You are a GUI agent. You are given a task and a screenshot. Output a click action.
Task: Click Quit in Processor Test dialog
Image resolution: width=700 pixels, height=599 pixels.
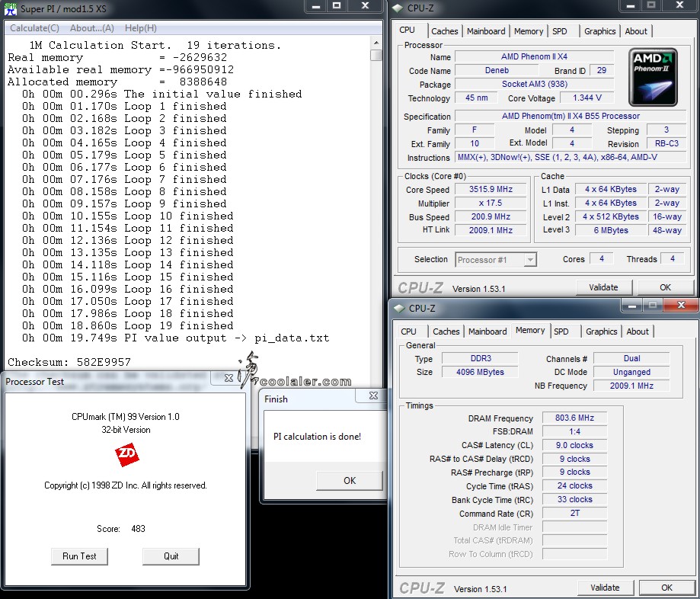coord(171,556)
